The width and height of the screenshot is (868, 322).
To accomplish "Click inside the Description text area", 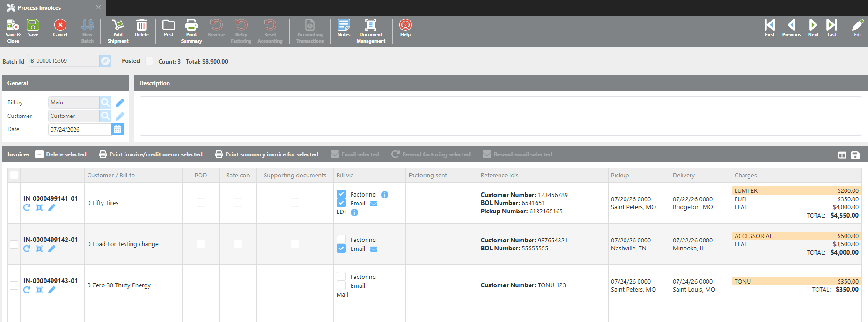I will coord(500,116).
